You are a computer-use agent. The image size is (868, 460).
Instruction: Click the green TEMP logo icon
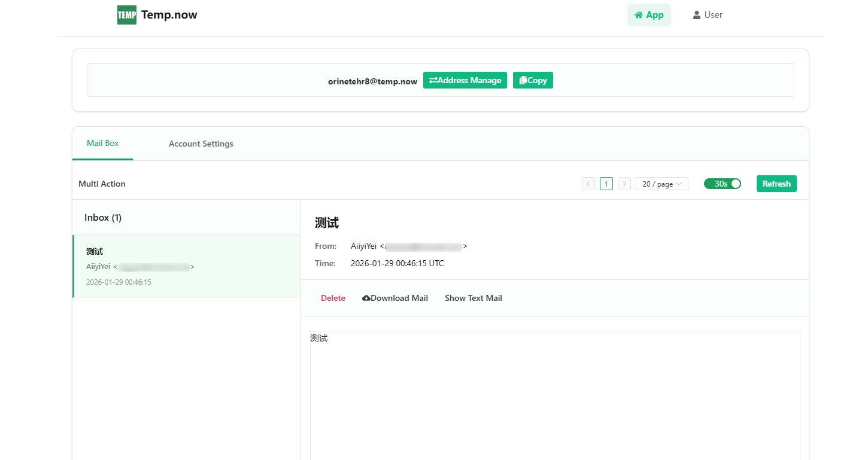tap(126, 15)
